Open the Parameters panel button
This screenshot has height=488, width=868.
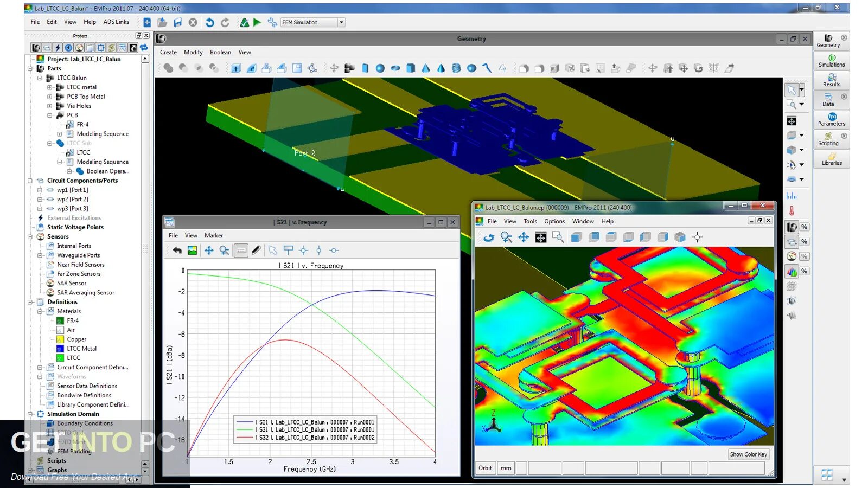832,119
